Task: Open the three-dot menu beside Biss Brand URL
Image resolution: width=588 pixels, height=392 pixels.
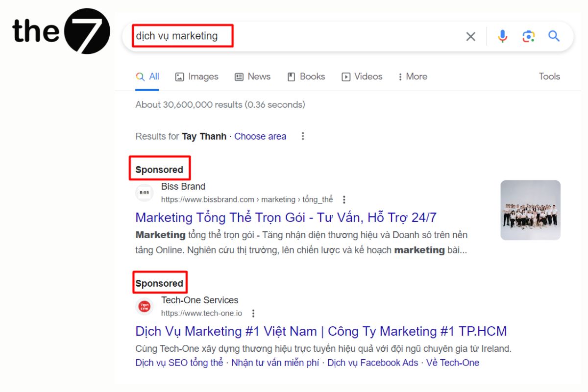Action: point(344,199)
